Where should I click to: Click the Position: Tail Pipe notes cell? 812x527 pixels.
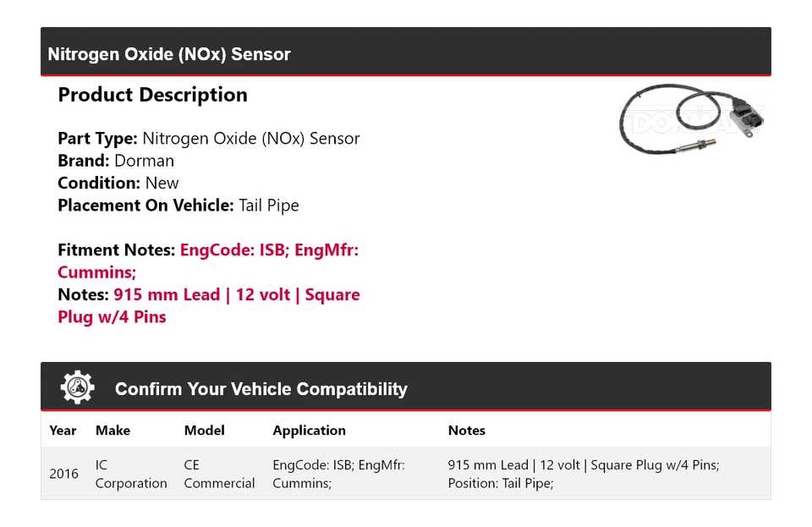pyautogui.click(x=500, y=483)
